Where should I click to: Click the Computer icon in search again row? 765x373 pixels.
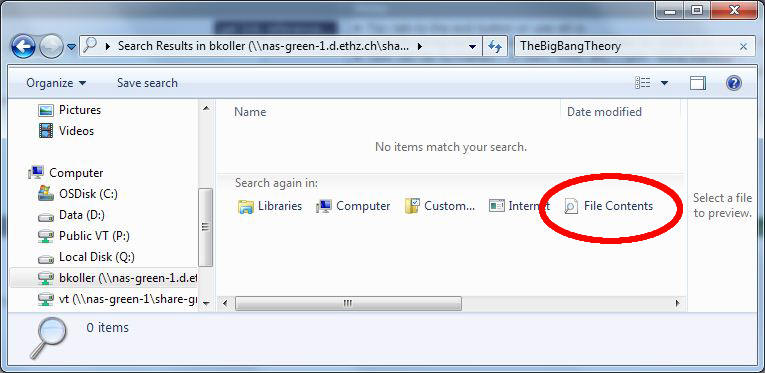coord(323,207)
